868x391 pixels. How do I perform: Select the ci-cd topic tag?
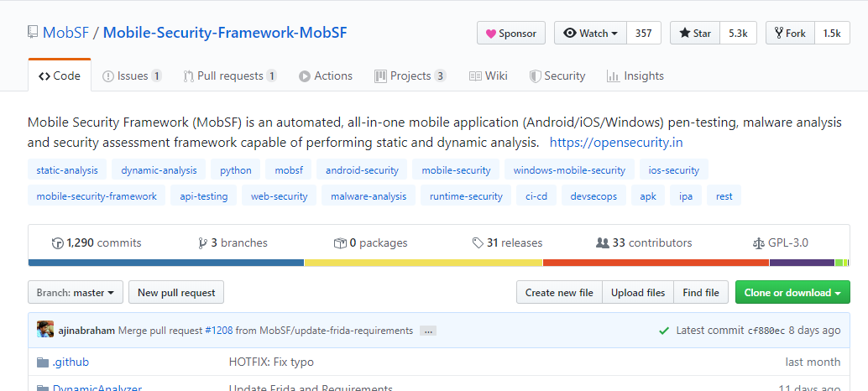click(536, 195)
